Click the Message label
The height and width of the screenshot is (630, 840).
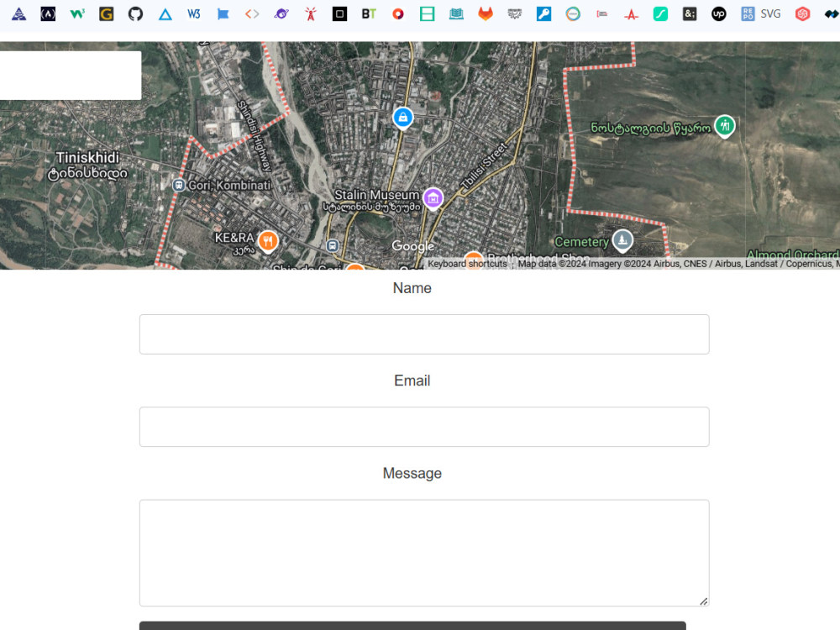412,474
